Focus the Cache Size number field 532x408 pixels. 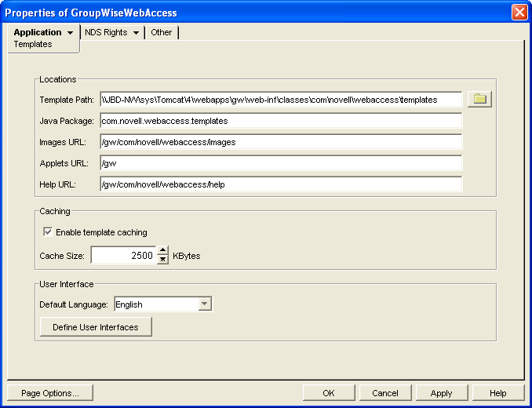pos(123,255)
